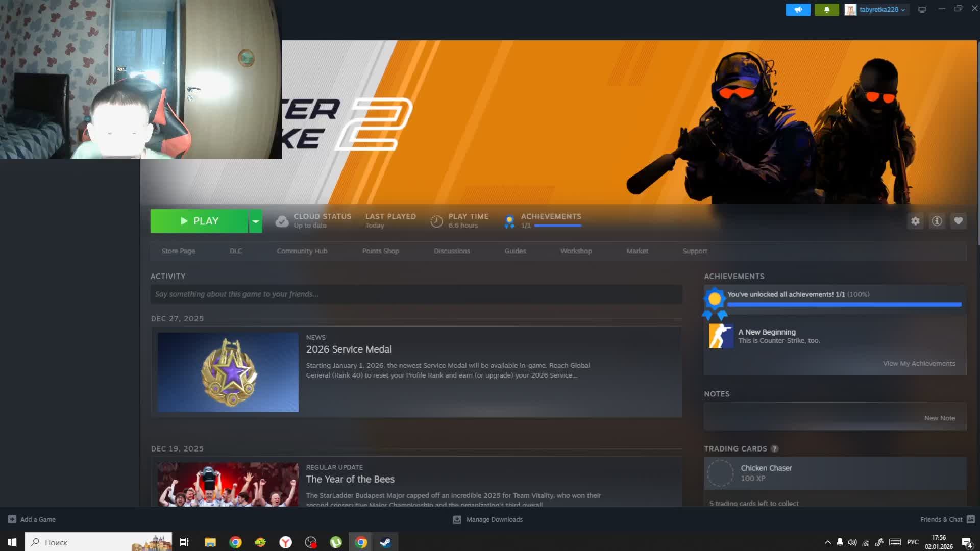Open the Community Hub tab
980x551 pixels.
302,251
